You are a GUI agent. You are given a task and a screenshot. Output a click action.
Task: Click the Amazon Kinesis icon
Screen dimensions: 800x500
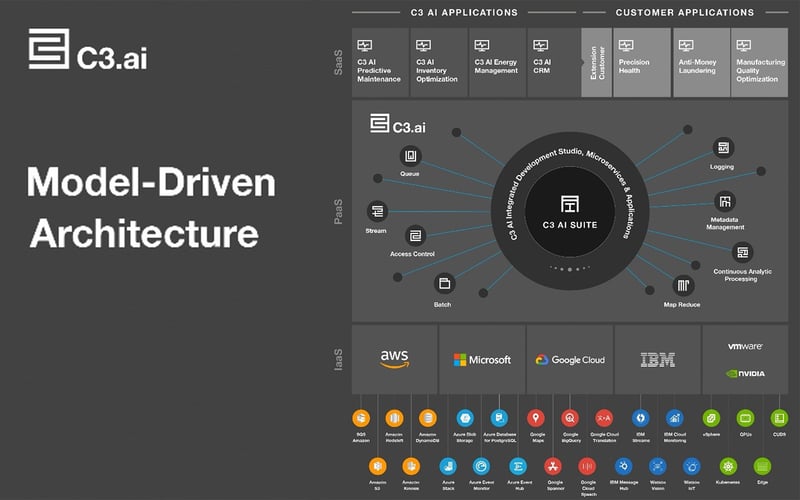tap(411, 466)
